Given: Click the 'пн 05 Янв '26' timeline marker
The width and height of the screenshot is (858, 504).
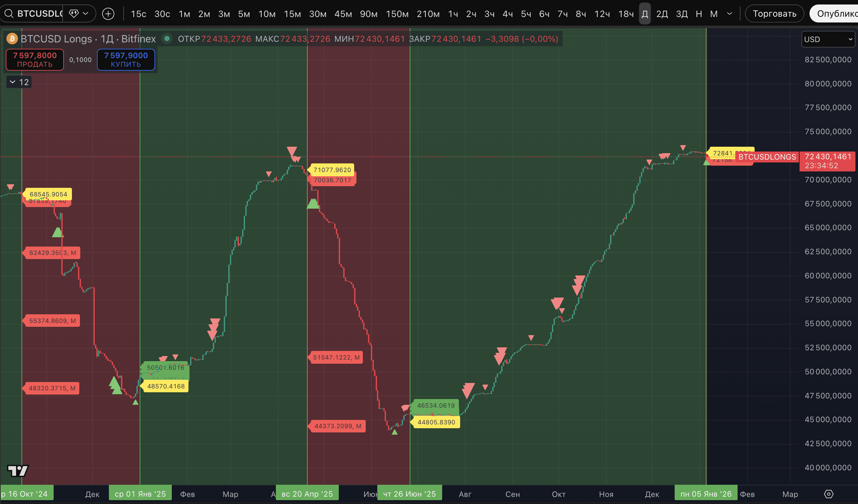Looking at the screenshot, I should (x=706, y=493).
